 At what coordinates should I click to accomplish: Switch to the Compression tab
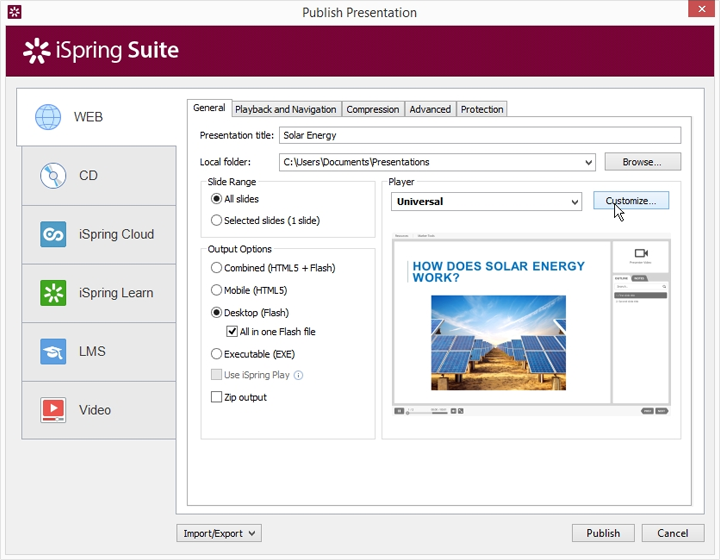tap(373, 110)
